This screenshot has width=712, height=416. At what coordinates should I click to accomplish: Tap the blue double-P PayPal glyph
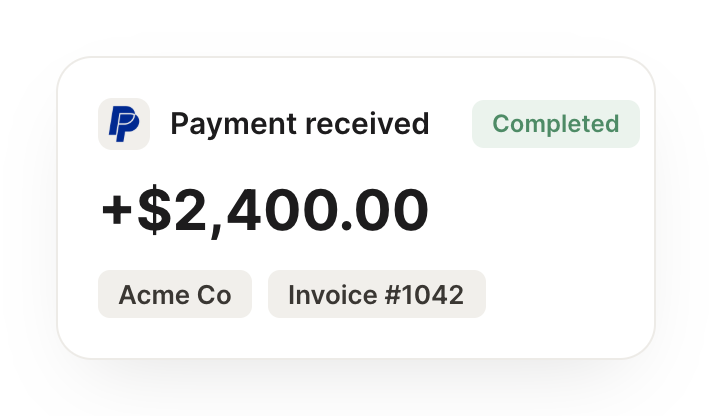tap(124, 124)
